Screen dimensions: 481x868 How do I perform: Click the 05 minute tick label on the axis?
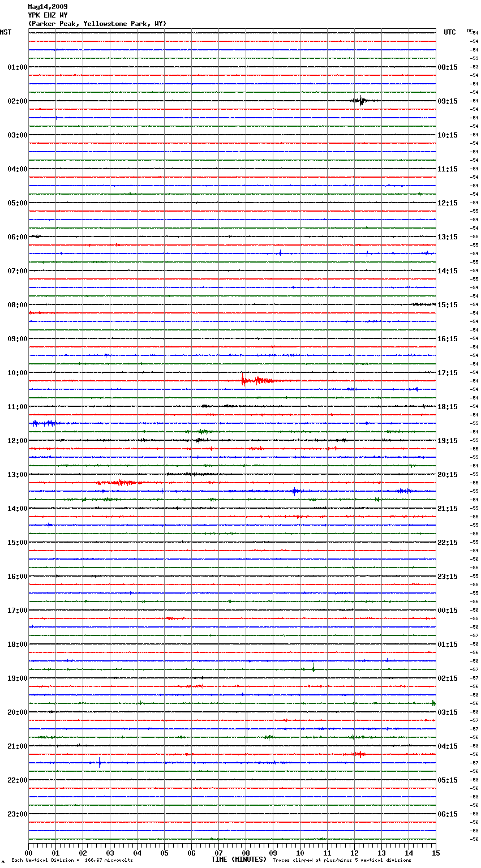pos(164,853)
